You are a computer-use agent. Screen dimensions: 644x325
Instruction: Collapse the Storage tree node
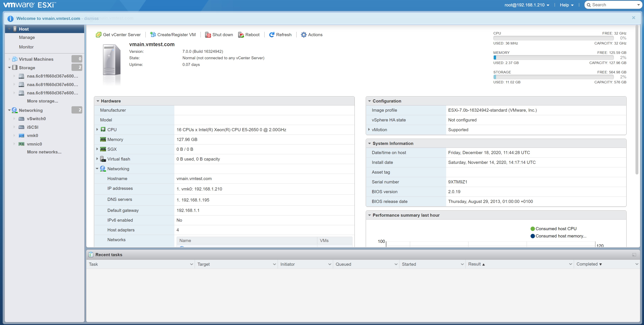(9, 68)
